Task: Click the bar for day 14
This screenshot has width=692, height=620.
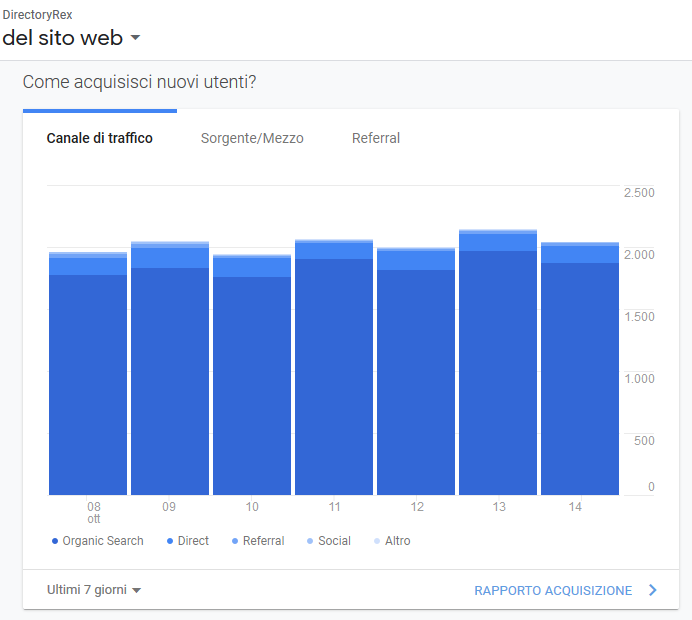Action: coord(580,368)
